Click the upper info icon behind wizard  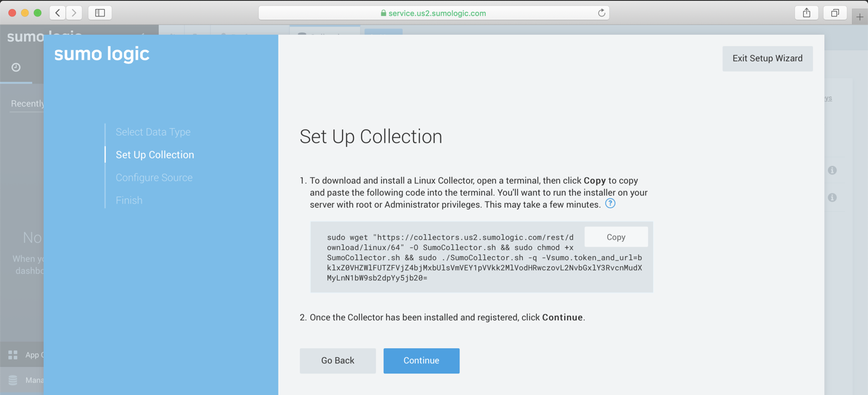point(832,171)
